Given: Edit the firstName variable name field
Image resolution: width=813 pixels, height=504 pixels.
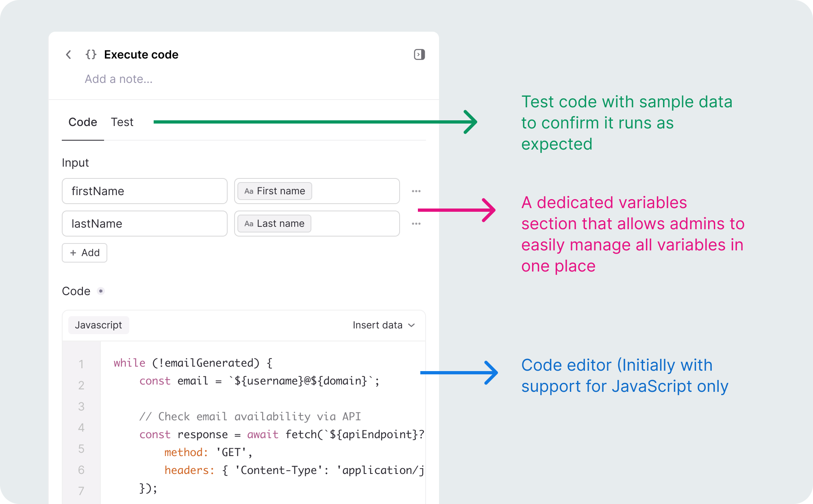Looking at the screenshot, I should pyautogui.click(x=145, y=191).
